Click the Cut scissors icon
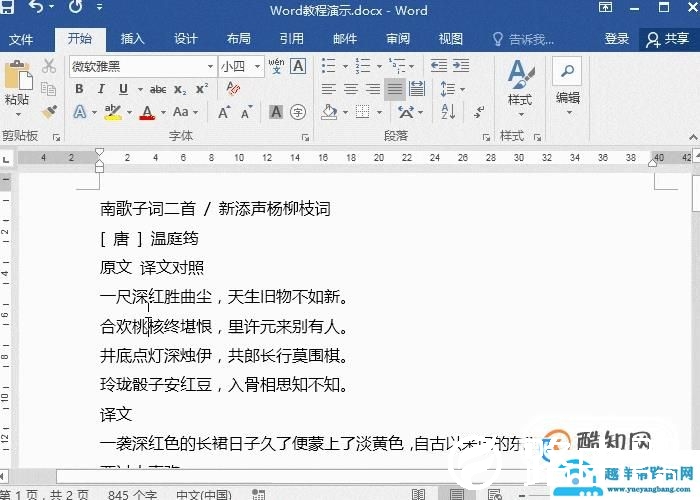This screenshot has height=500, width=700. (49, 66)
